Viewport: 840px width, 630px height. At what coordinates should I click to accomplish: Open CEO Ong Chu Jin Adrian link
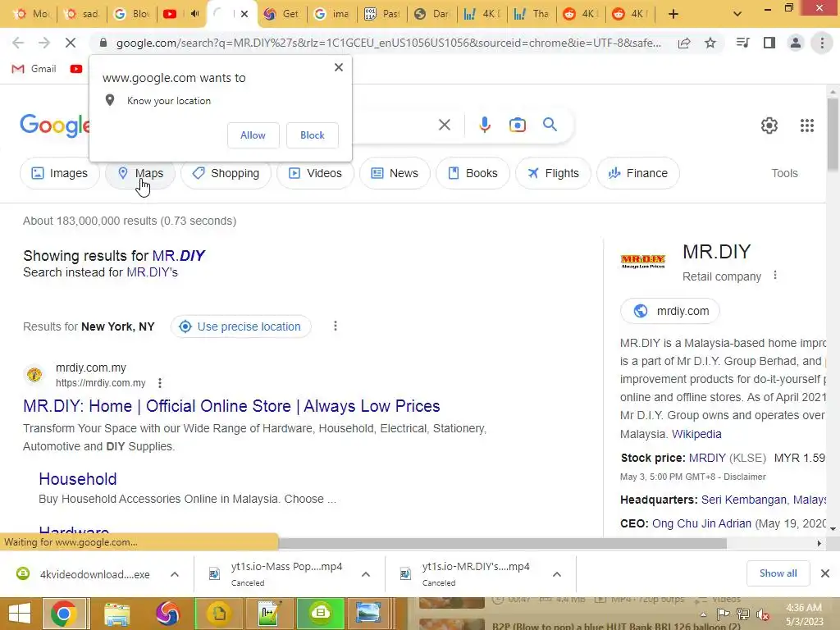tap(701, 523)
